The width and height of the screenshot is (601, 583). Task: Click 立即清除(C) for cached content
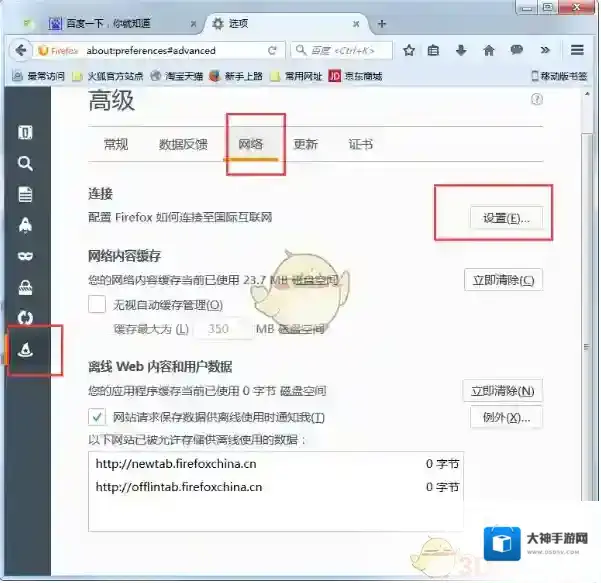click(x=503, y=280)
